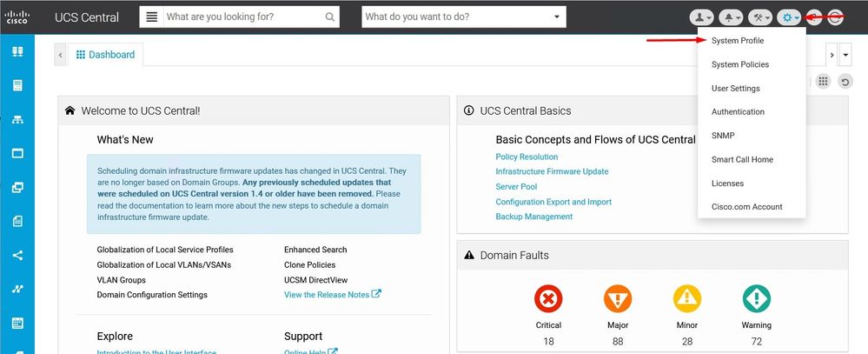Open the templates stacked-windows icon in sidebar

point(17,187)
